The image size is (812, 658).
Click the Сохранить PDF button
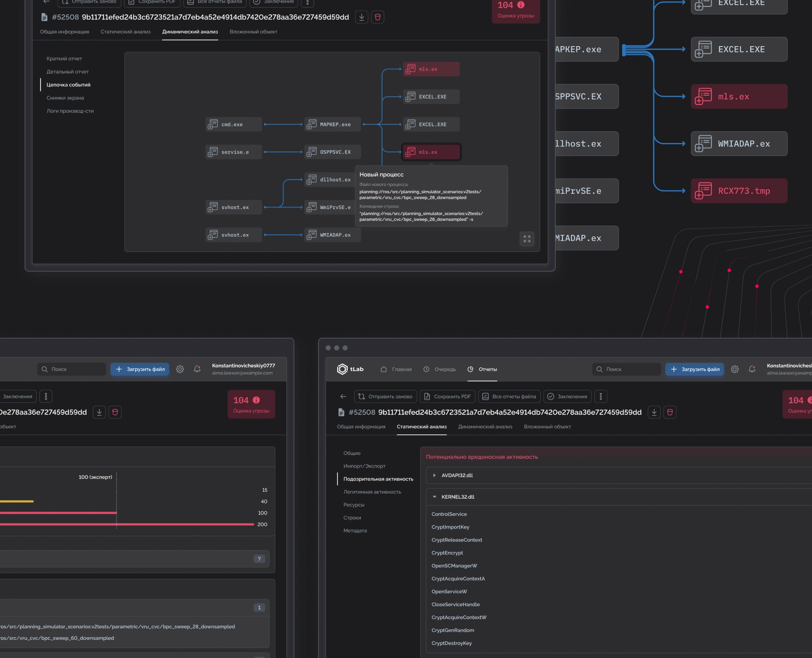point(447,396)
